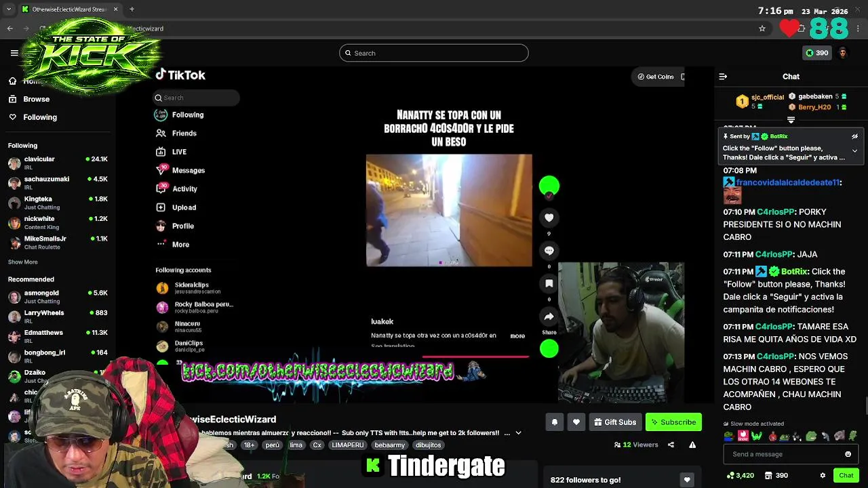Expand TikTok More menu
The image size is (868, 488).
[x=173, y=245]
